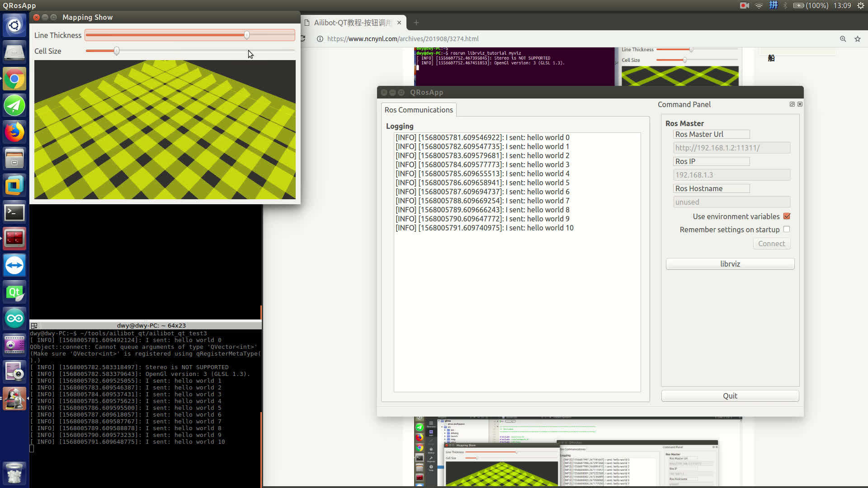Open Terminal from the dock

point(14,212)
